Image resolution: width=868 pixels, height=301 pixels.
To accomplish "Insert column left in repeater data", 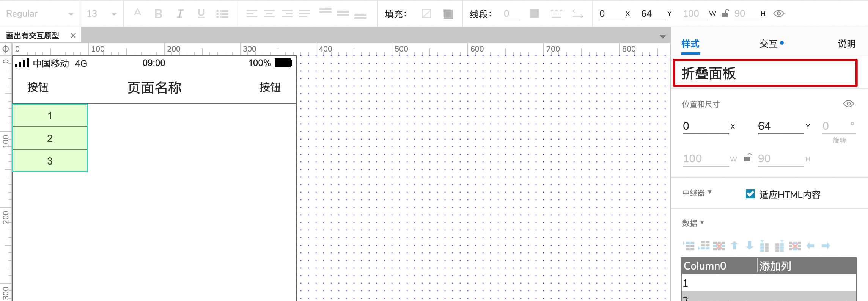I will (764, 246).
